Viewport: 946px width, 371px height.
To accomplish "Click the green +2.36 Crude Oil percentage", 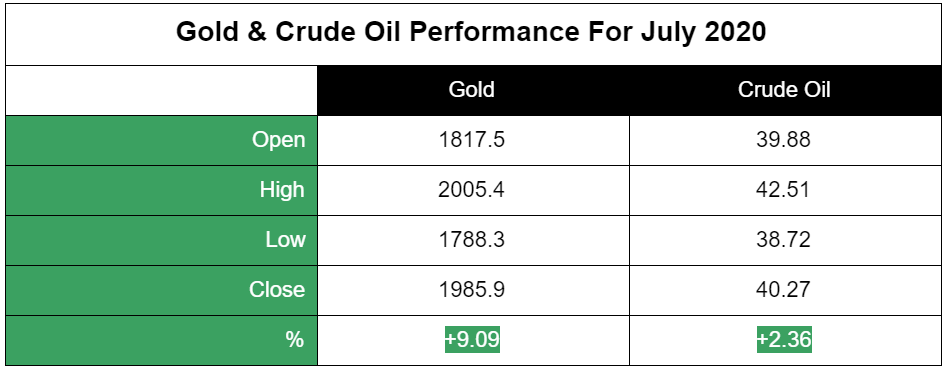I will (784, 340).
